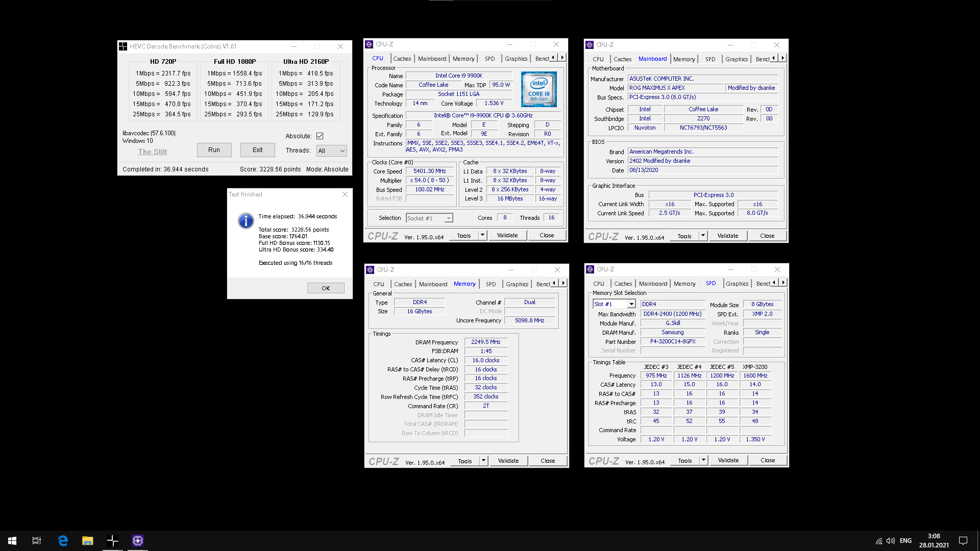980x551 pixels.
Task: Click the network tray icon
Action: pyautogui.click(x=879, y=541)
